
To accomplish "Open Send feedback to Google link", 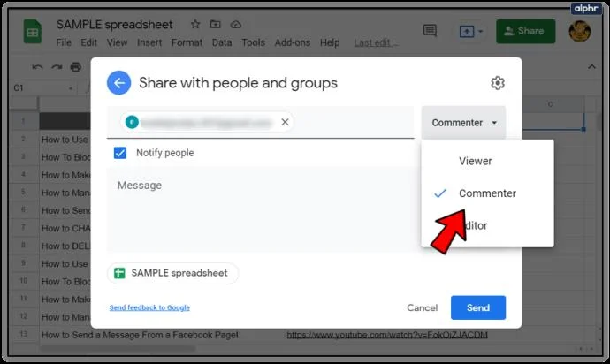I will click(x=149, y=307).
